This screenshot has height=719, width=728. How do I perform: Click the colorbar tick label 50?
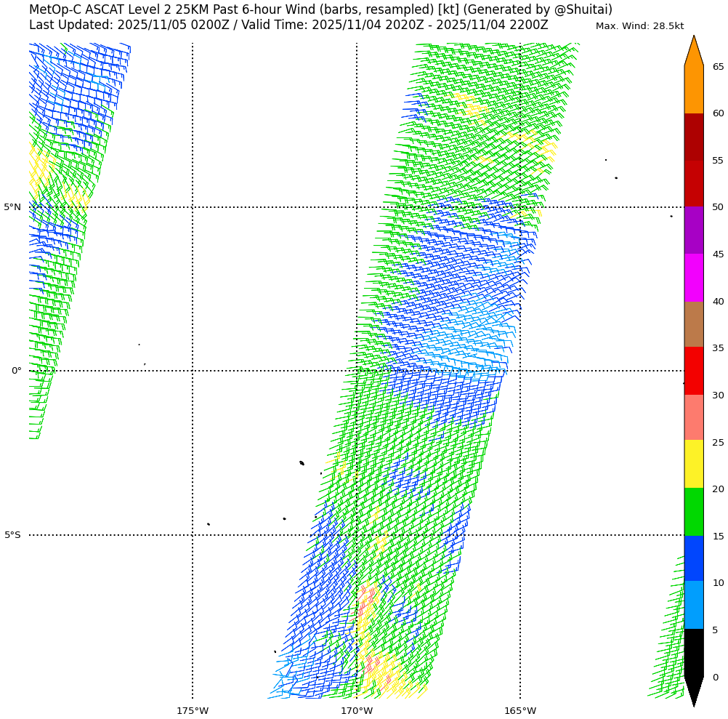tap(718, 207)
